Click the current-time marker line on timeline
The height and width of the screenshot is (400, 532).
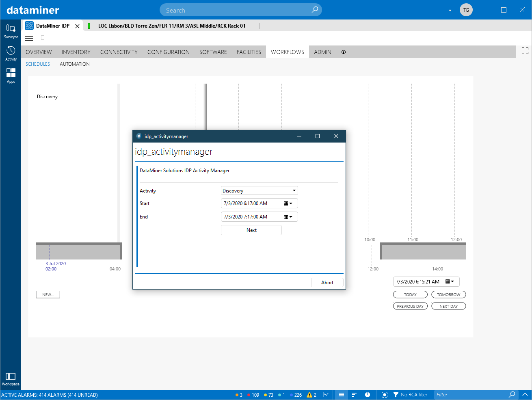click(x=205, y=106)
